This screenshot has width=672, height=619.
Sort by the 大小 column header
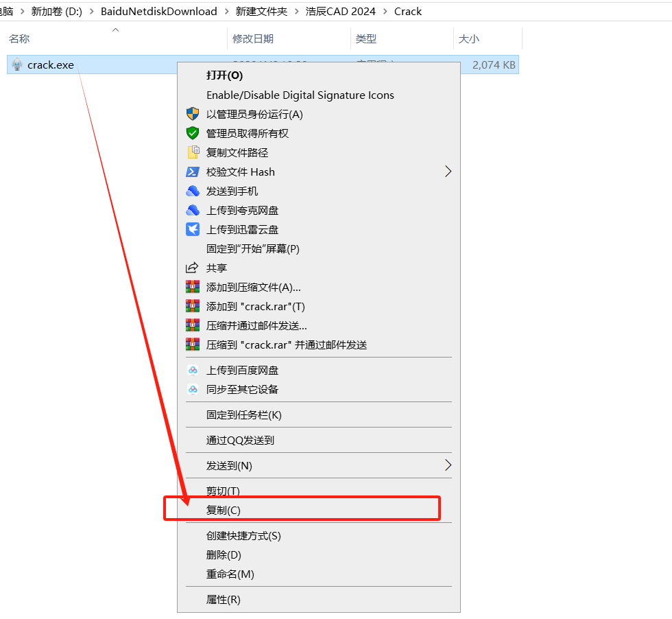pyautogui.click(x=469, y=38)
